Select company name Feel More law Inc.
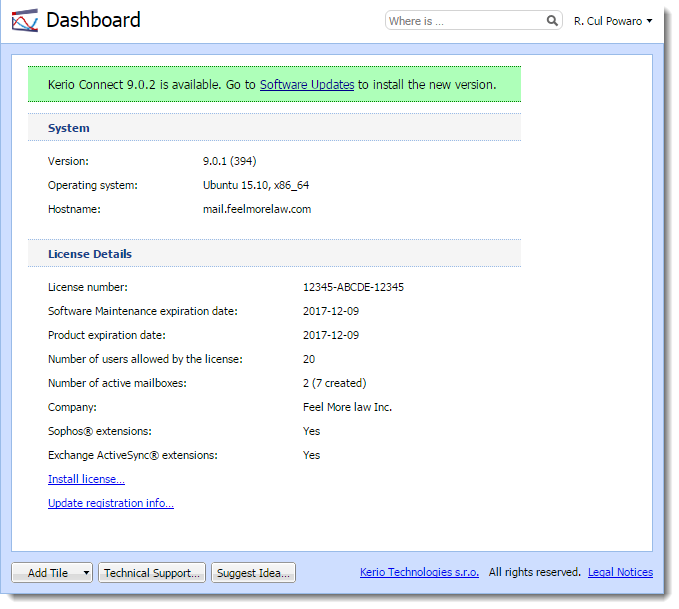This screenshot has height=609, width=679. point(347,407)
